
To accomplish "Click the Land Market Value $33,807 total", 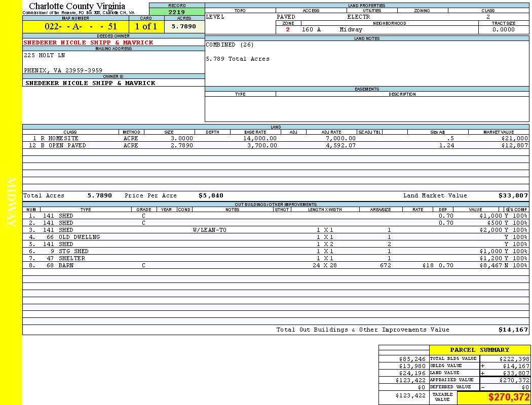I will pyautogui.click(x=513, y=195).
